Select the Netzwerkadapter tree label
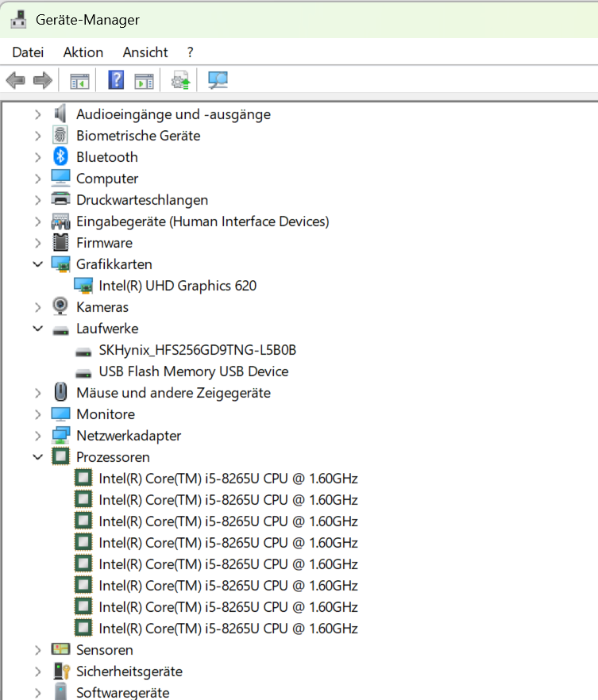 129,436
